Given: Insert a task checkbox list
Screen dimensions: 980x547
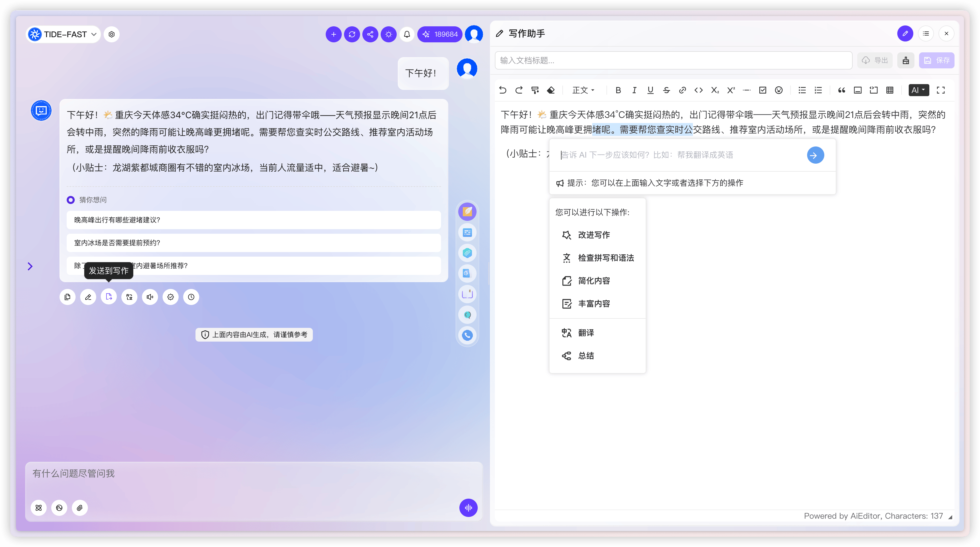Looking at the screenshot, I should pos(763,90).
